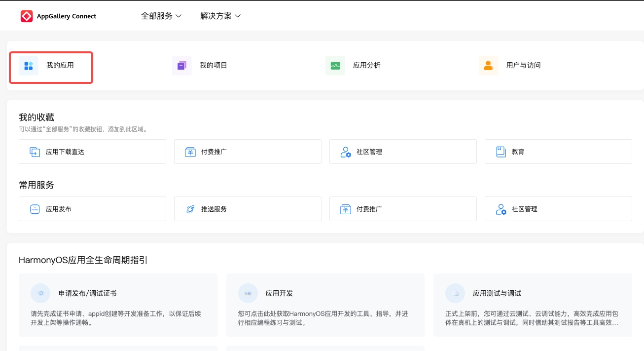Click the 我的应用 blue grid icon
The height and width of the screenshot is (351, 644).
(29, 65)
